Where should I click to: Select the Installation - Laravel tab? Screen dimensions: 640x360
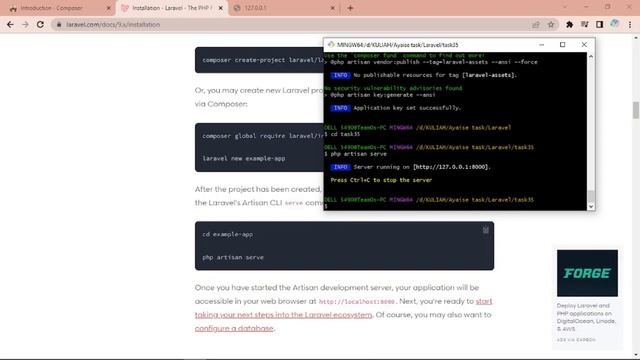(x=172, y=8)
